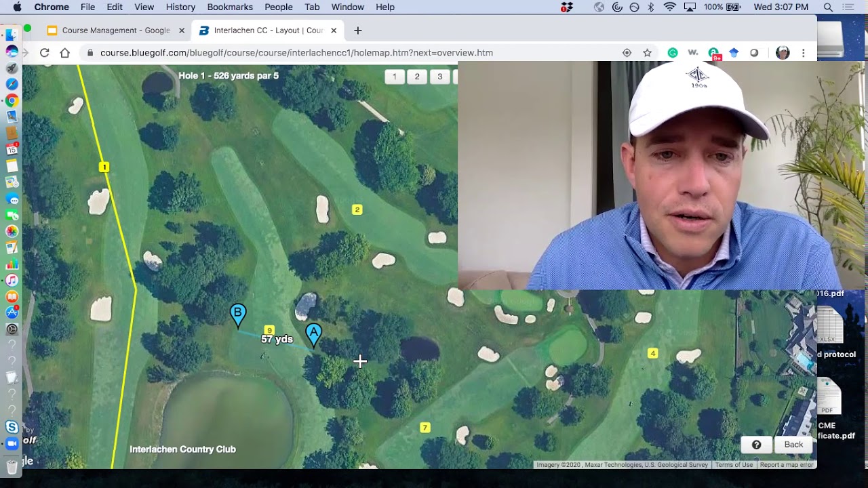Select map marker A
The width and height of the screenshot is (868, 488).
313,334
